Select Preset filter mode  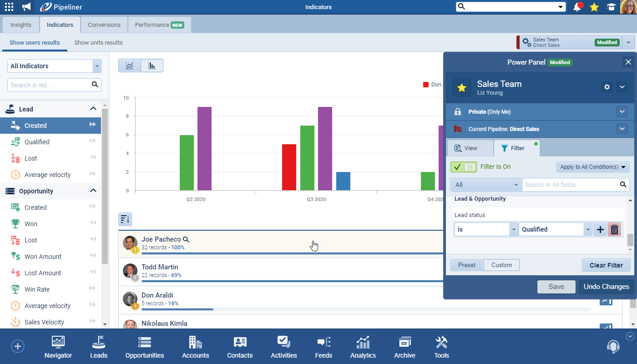467,265
